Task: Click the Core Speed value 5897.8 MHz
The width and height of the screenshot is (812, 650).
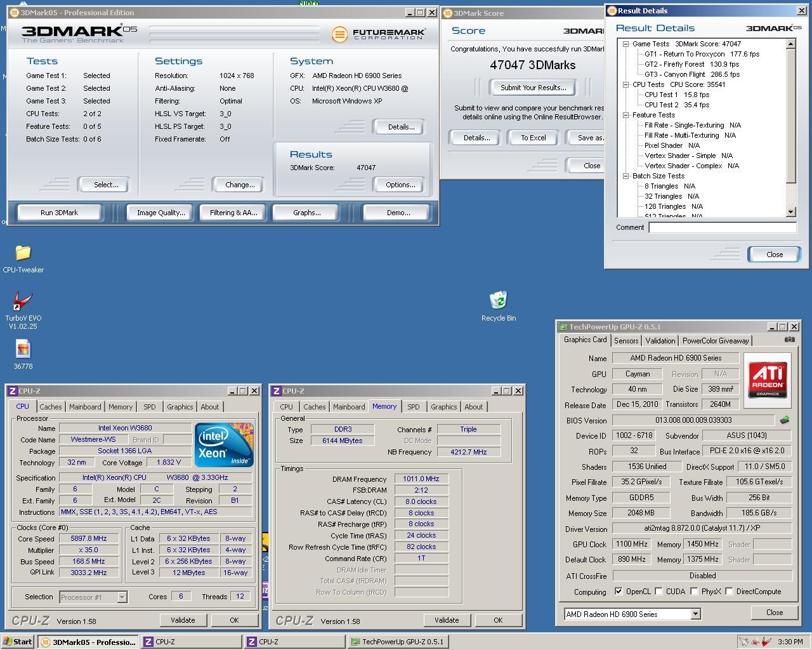Action: pos(88,538)
